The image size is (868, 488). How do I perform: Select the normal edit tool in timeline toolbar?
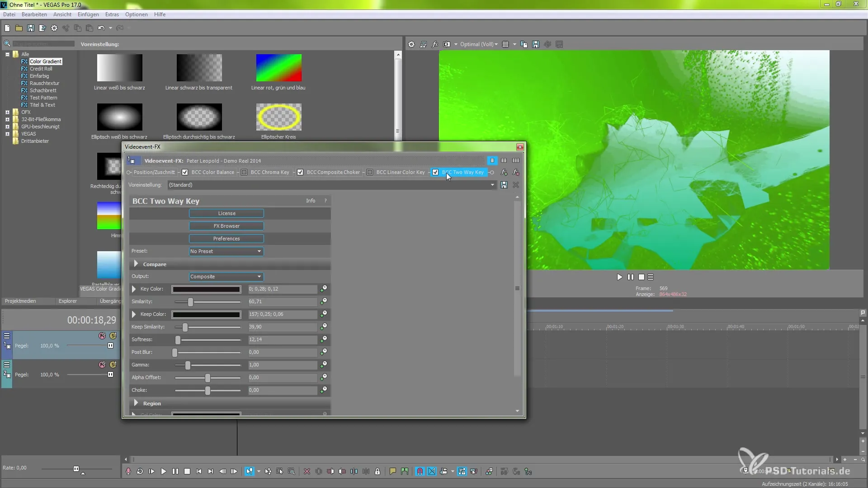(249, 471)
